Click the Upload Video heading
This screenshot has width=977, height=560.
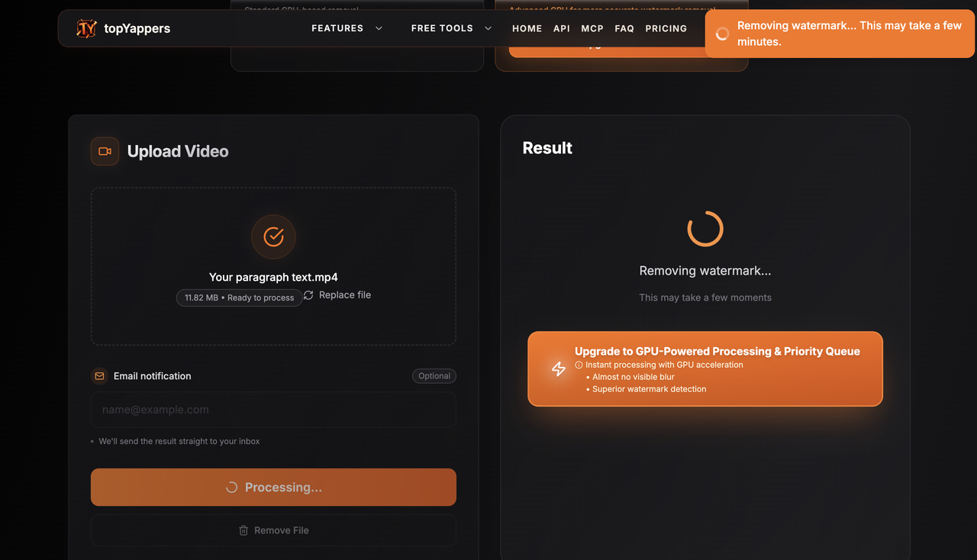click(x=178, y=151)
